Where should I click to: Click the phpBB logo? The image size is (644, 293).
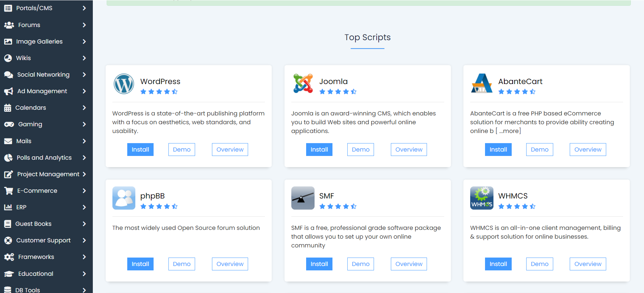[x=124, y=198]
